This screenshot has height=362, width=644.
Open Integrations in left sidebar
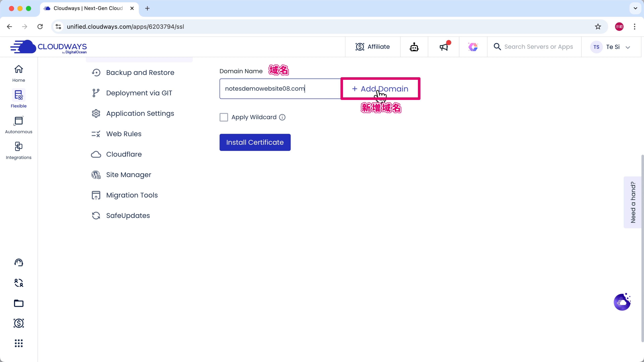click(x=18, y=150)
